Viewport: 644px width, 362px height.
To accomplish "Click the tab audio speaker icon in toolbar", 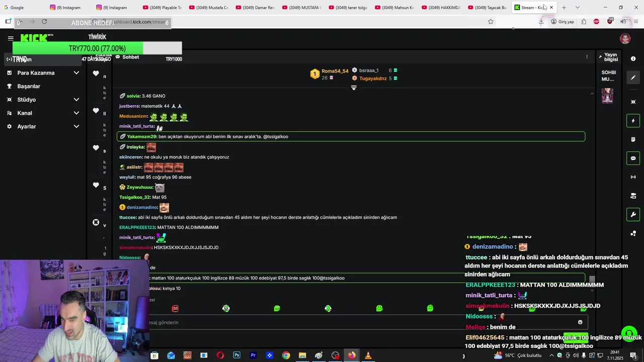I will pyautogui.click(x=623, y=22).
